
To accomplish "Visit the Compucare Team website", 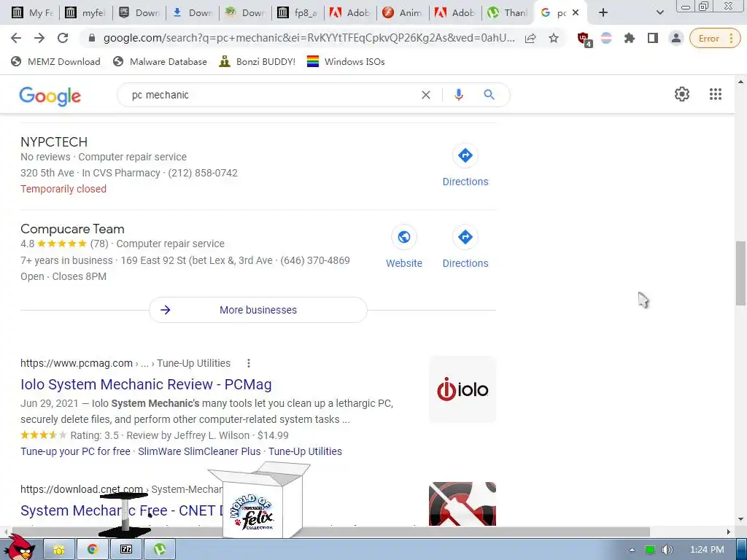I will (x=404, y=247).
